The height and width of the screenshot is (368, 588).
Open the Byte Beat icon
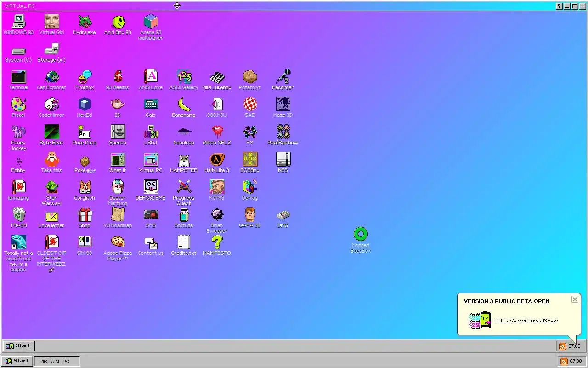pyautogui.click(x=51, y=135)
